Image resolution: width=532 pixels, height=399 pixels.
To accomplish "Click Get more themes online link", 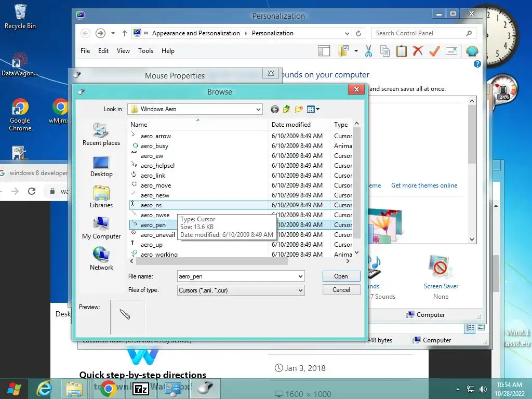I will 424,185.
